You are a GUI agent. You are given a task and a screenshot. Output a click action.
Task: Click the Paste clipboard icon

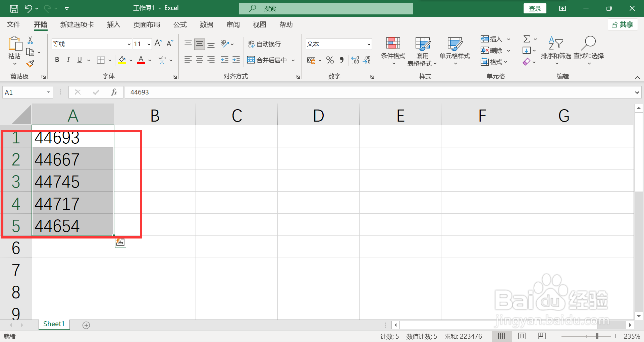coord(15,44)
